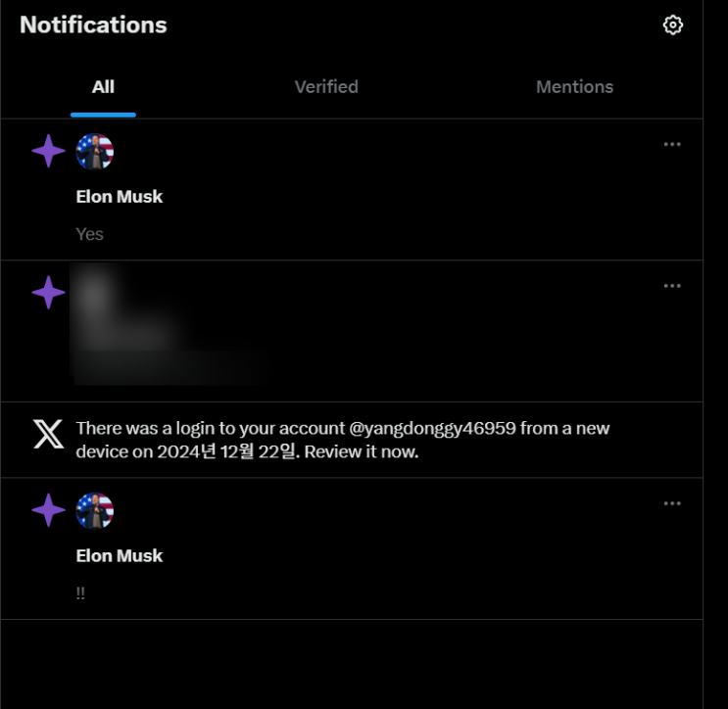The width and height of the screenshot is (728, 709).
Task: Open more options for the blurred notification
Action: (x=672, y=286)
